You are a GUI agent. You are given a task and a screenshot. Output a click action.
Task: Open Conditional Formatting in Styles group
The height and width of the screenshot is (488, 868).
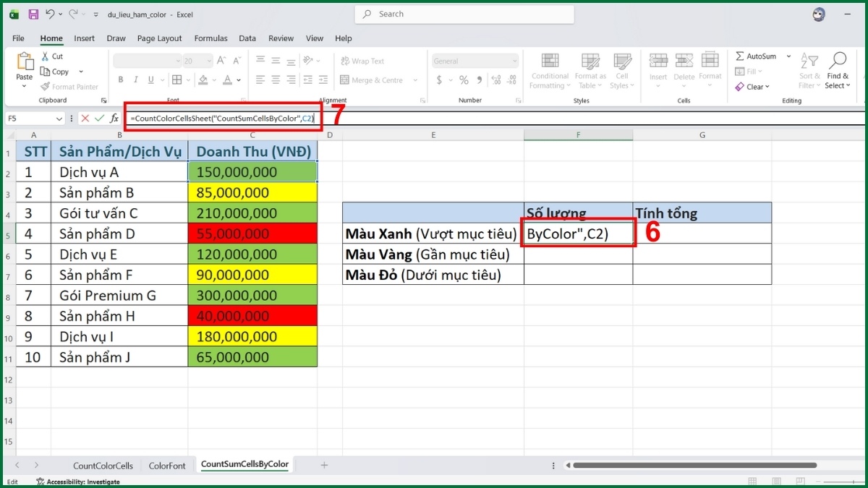(x=550, y=71)
